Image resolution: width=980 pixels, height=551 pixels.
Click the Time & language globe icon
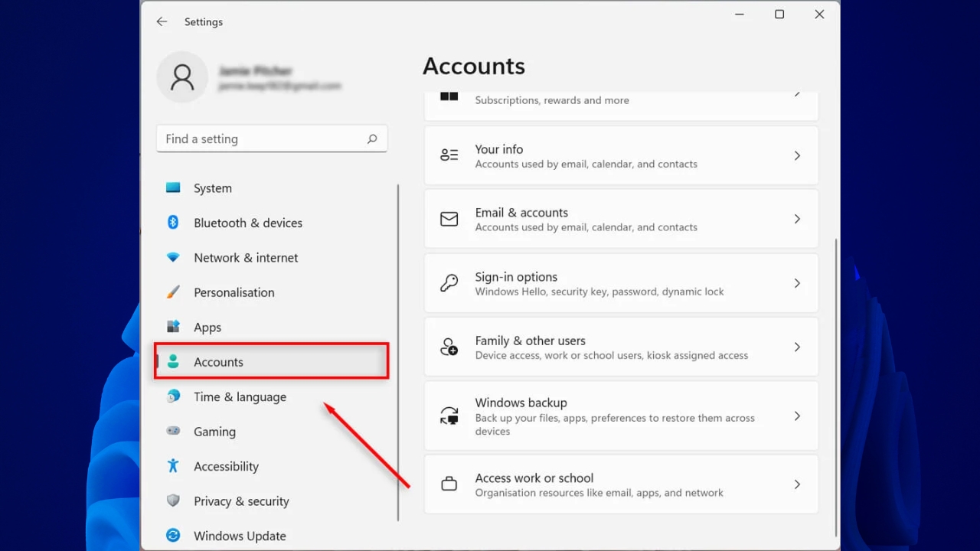173,396
